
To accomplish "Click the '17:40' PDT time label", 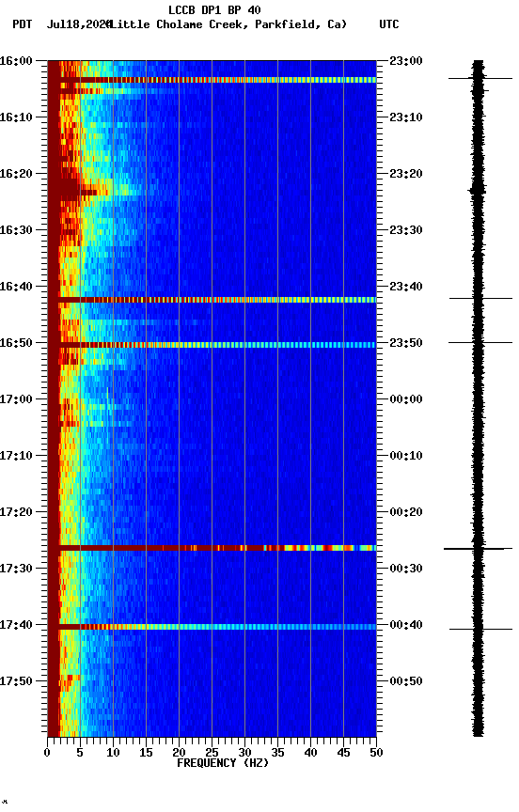I will 16,625.
